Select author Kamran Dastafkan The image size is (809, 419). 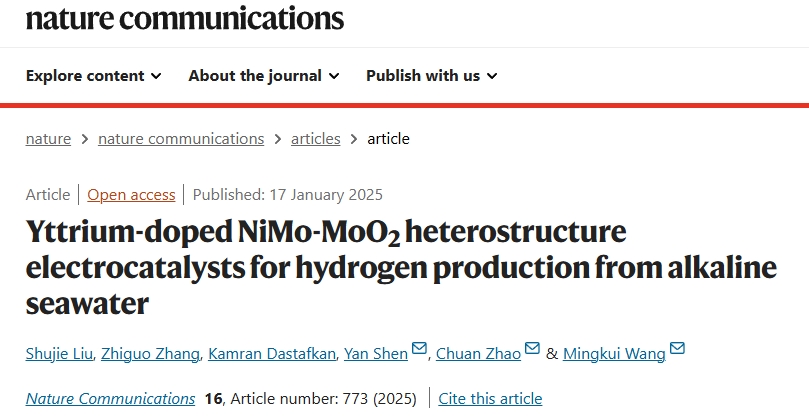[272, 354]
